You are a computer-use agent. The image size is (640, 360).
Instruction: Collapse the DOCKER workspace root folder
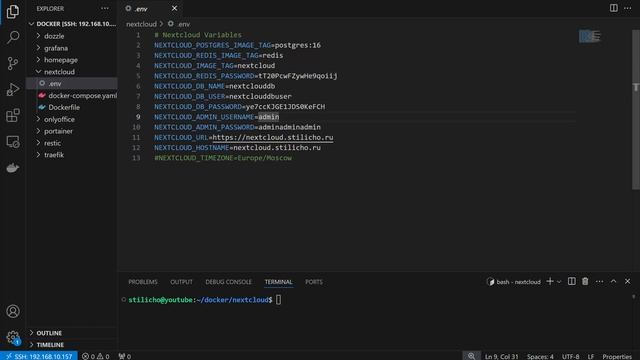[73, 24]
